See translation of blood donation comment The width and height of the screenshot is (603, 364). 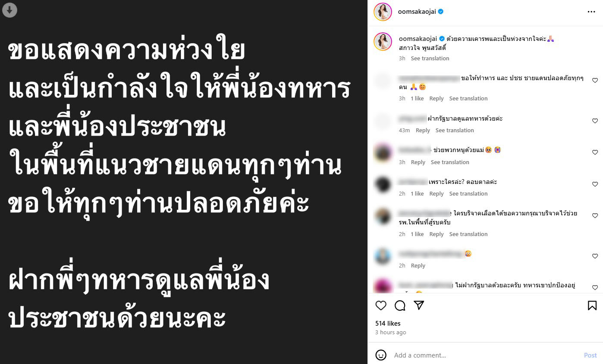[x=468, y=234]
